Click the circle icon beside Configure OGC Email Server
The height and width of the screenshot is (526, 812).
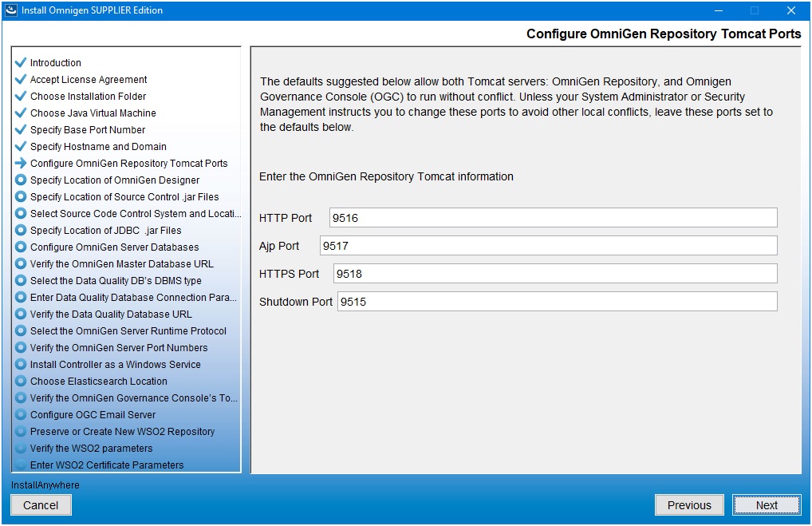pos(21,414)
